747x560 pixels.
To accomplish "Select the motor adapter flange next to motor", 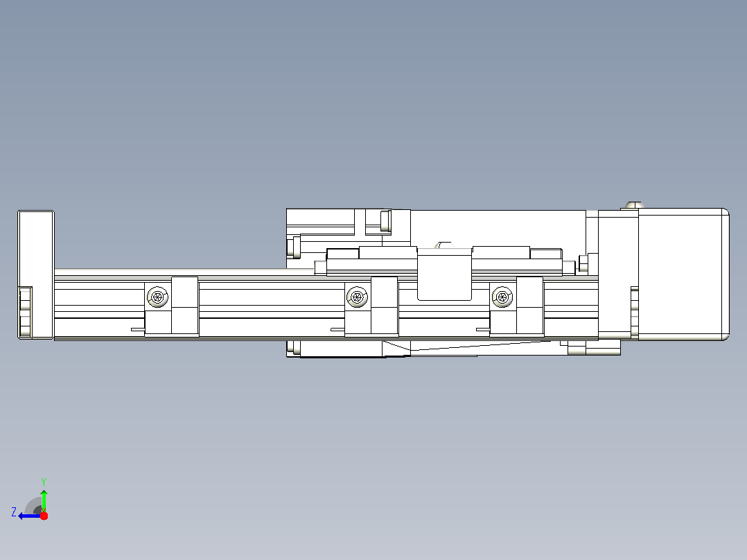I will 618,274.
